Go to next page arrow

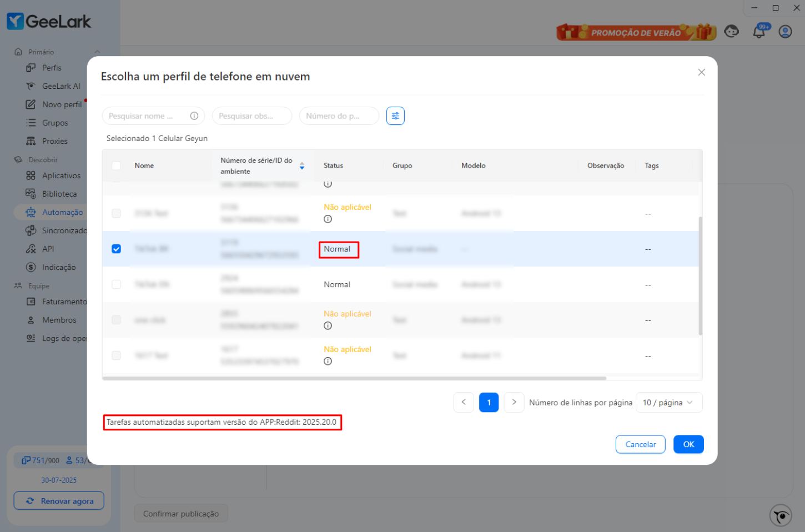[514, 403]
